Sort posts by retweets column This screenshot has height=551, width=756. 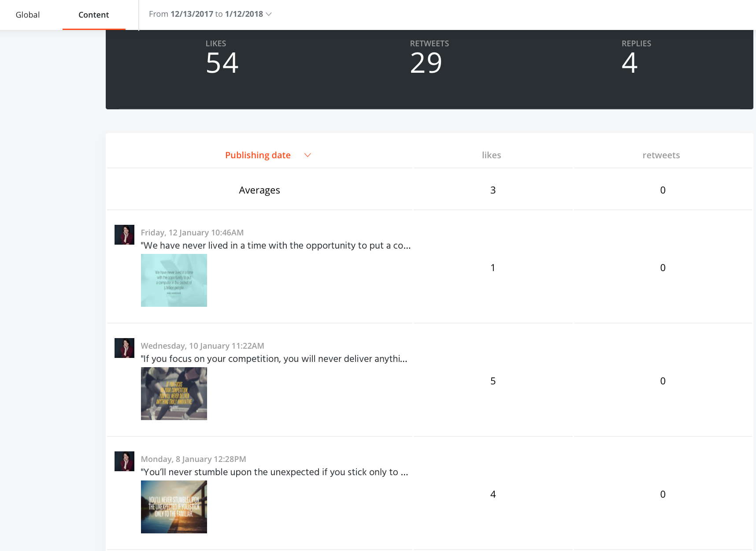[x=661, y=155]
